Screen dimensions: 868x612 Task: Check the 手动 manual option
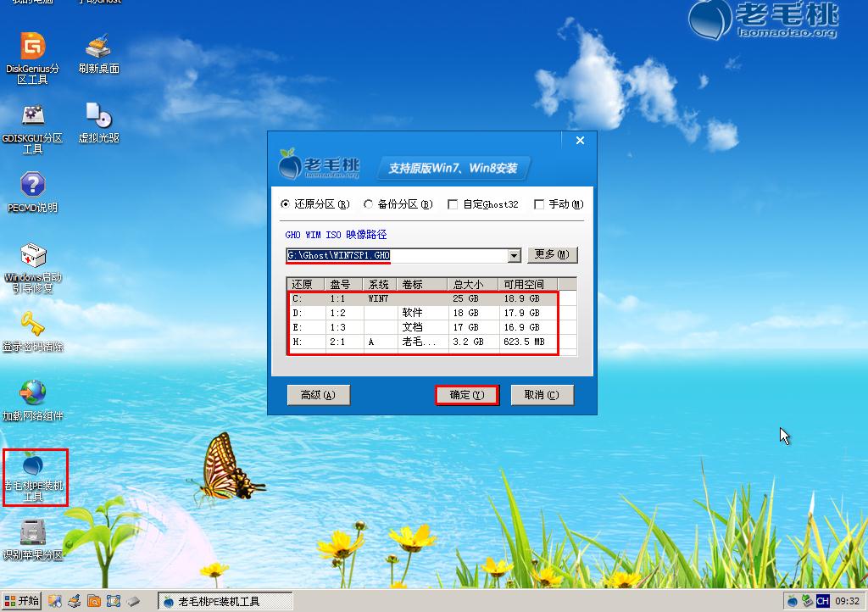coord(539,203)
